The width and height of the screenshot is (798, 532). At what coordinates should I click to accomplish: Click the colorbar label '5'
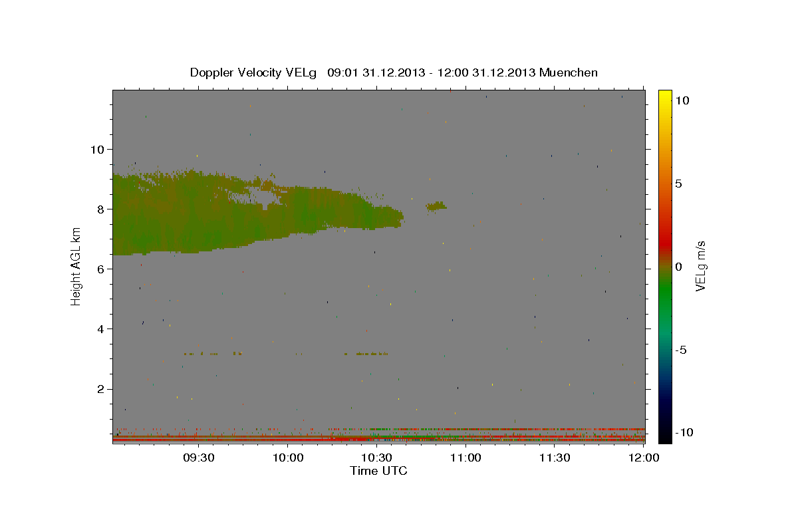[678, 184]
